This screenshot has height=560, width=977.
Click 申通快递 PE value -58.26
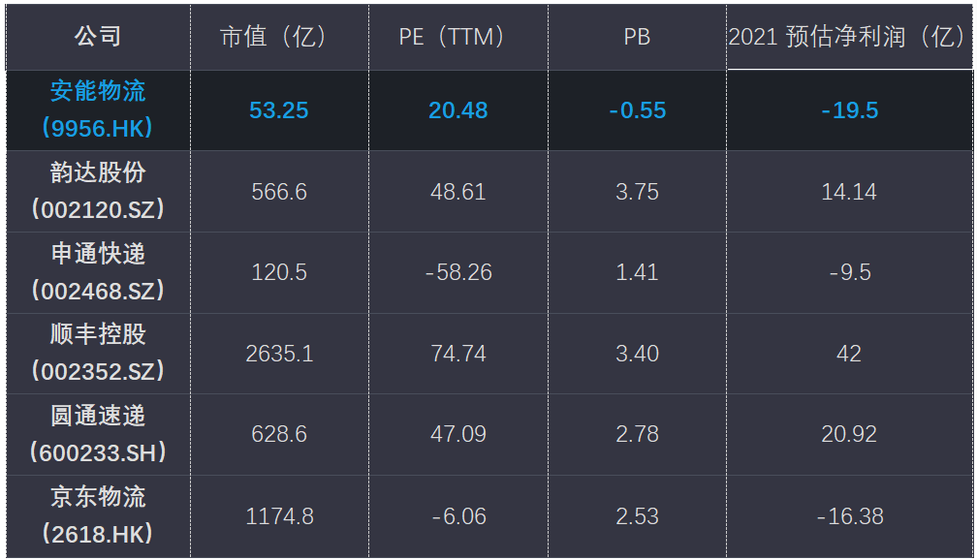pos(458,272)
